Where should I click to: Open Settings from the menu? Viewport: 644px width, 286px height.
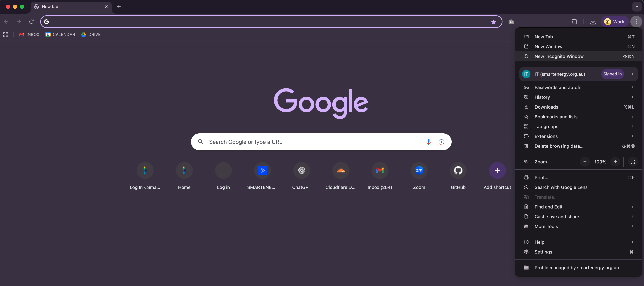click(578, 252)
